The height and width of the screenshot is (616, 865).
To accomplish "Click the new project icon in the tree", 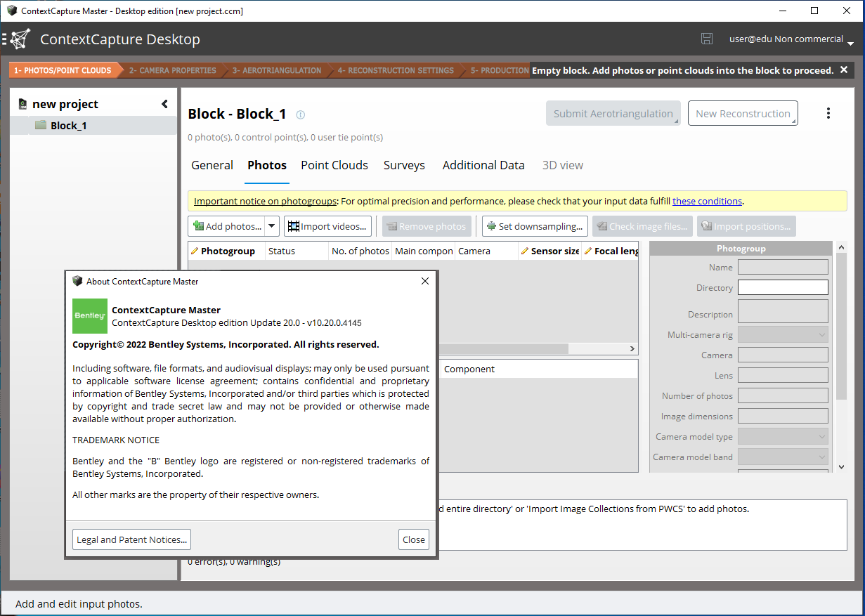I will coord(22,104).
